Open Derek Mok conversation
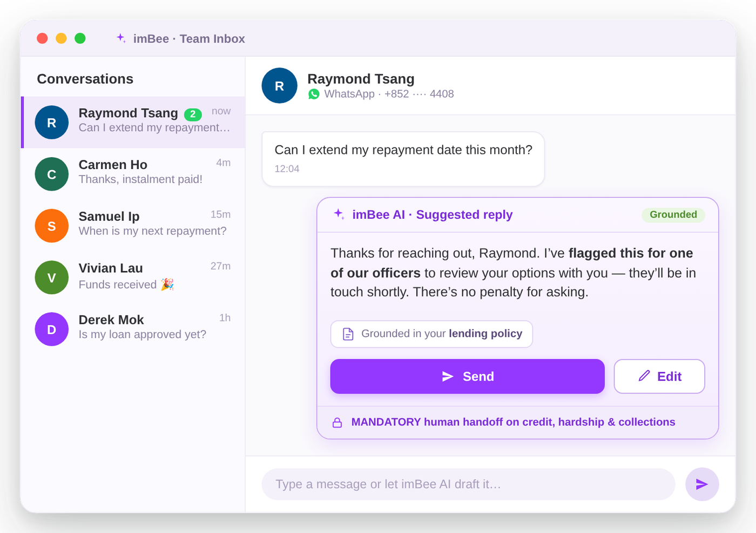This screenshot has height=533, width=756. pos(133,329)
